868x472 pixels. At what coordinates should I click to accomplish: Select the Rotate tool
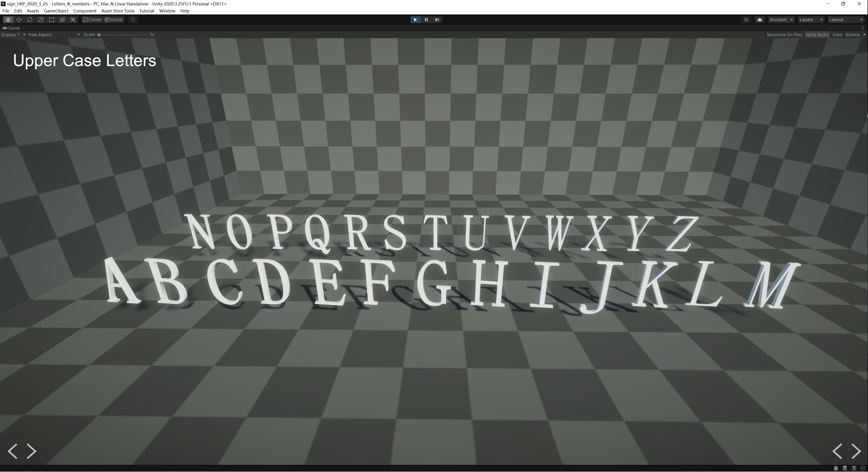pos(30,20)
